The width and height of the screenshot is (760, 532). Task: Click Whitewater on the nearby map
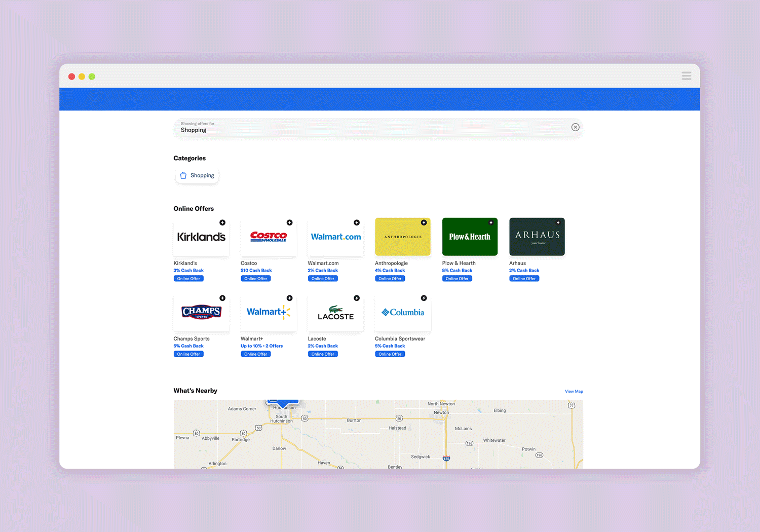tap(494, 440)
